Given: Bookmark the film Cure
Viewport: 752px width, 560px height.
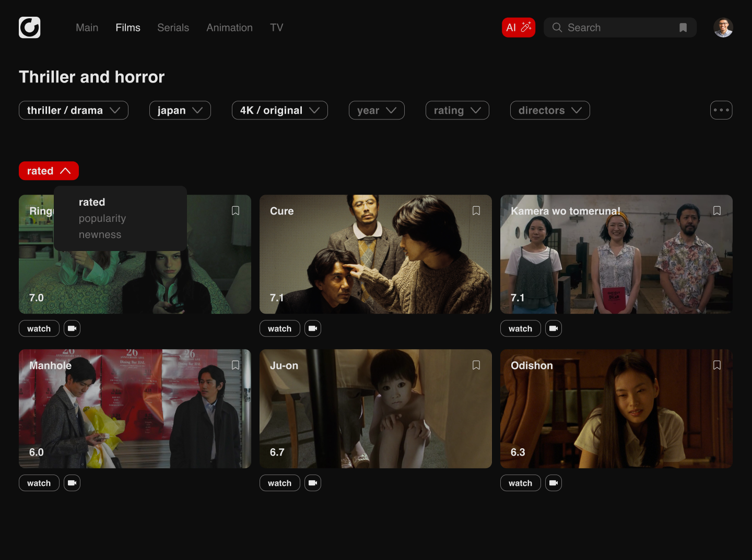Looking at the screenshot, I should tap(476, 211).
